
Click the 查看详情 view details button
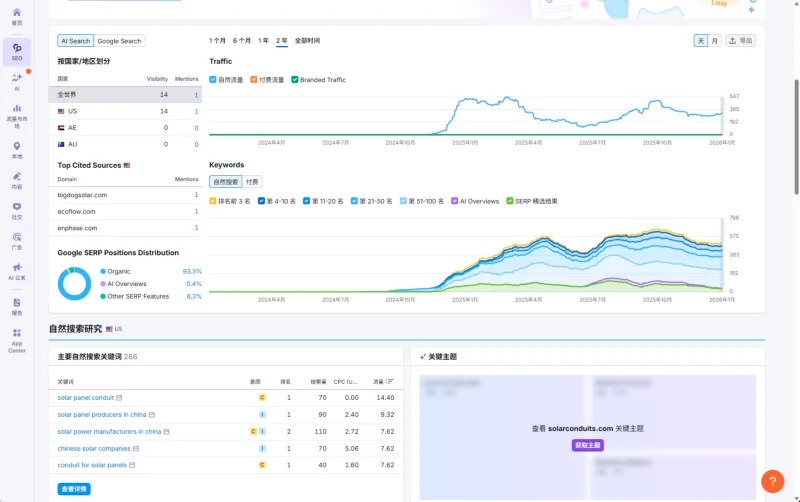(74, 489)
